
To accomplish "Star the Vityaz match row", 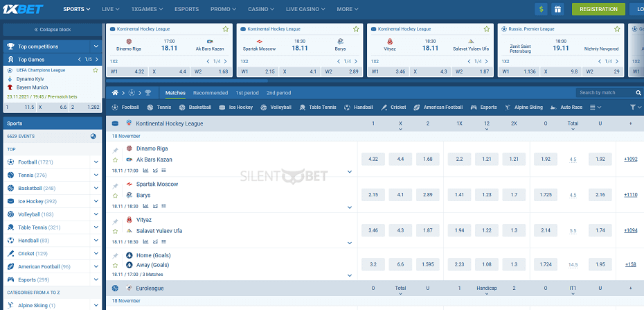I will (x=116, y=231).
